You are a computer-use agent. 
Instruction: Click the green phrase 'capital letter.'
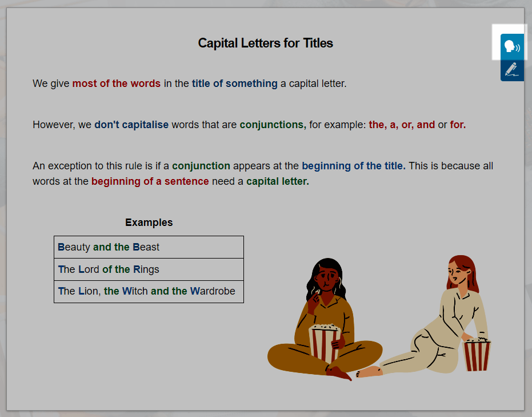point(278,181)
